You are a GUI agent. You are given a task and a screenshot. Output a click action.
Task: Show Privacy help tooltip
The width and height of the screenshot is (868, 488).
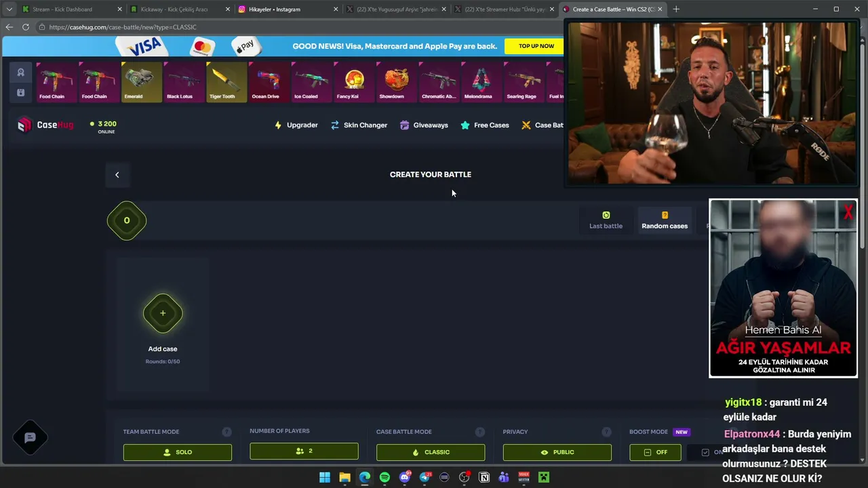[x=606, y=432]
